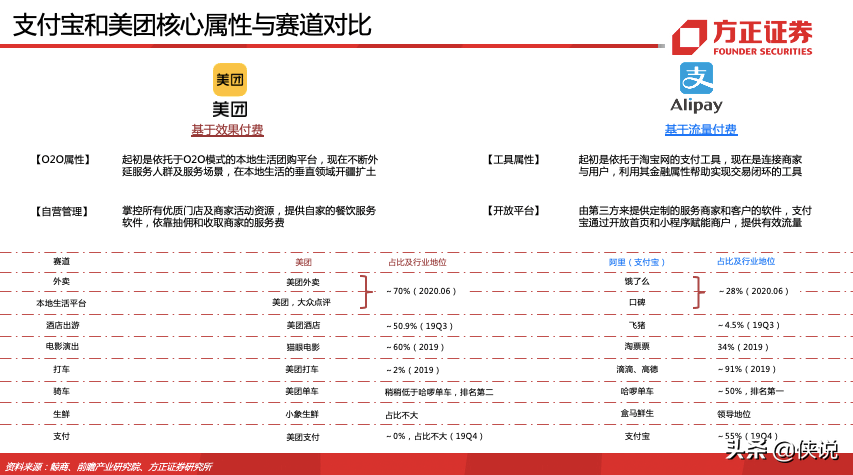Click the 美团酒店 cell
Screen dimensions: 853x475
pyautogui.click(x=303, y=325)
